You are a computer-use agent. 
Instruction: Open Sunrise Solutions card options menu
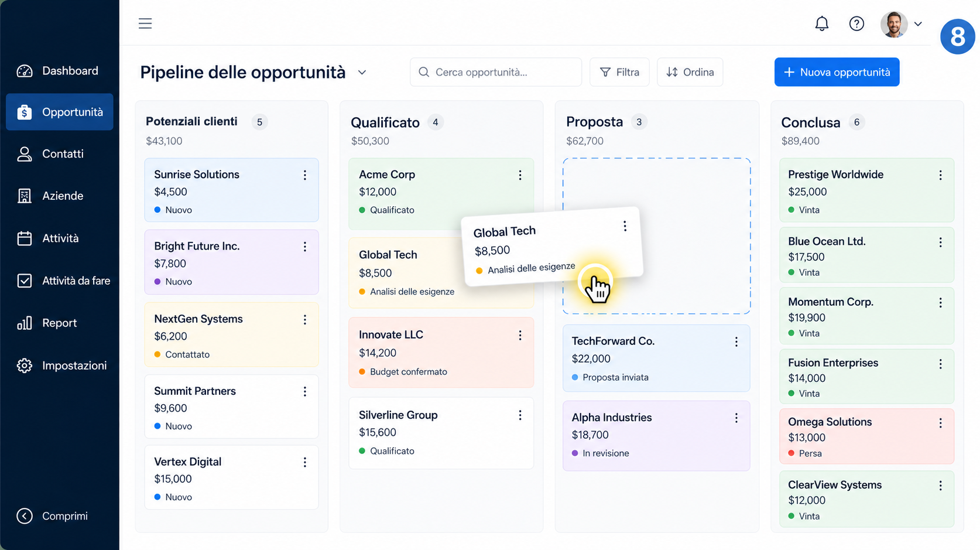pyautogui.click(x=305, y=175)
